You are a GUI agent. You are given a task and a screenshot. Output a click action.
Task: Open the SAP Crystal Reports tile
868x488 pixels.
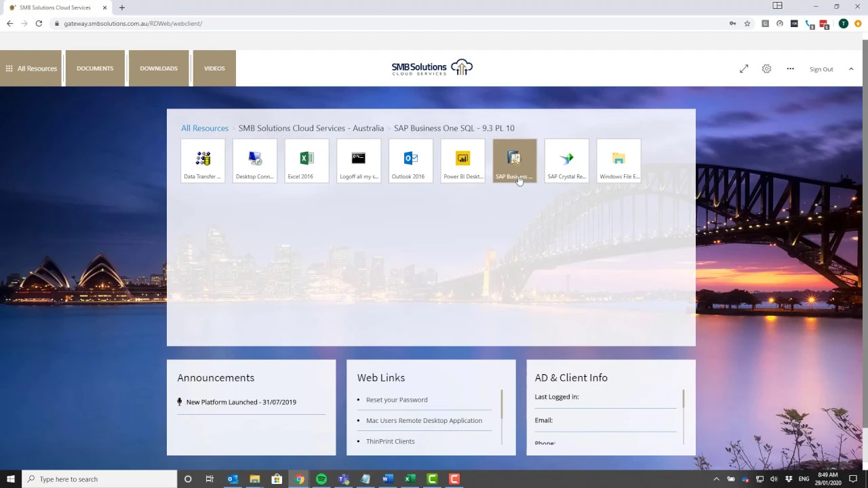tap(567, 161)
